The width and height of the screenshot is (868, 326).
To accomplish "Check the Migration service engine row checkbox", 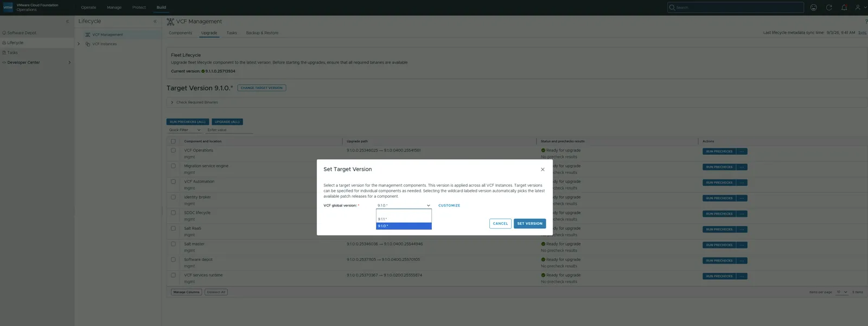I will coord(173,166).
